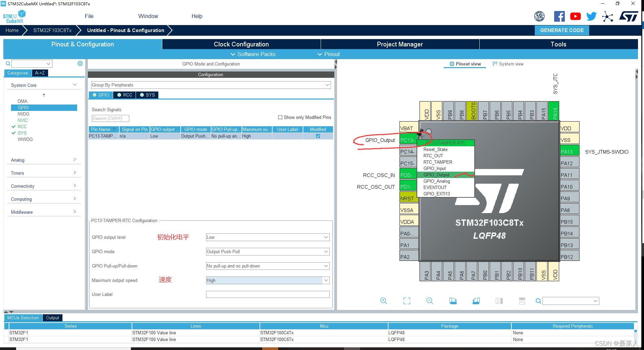Viewport: 644px width, 350px height.
Task: Open the Software Packs dropdown
Action: (253, 54)
